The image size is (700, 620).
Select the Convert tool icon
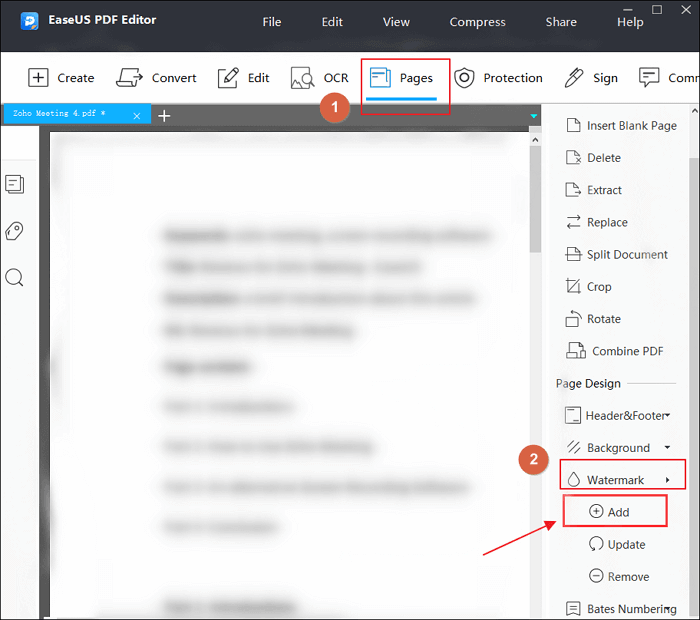(129, 78)
